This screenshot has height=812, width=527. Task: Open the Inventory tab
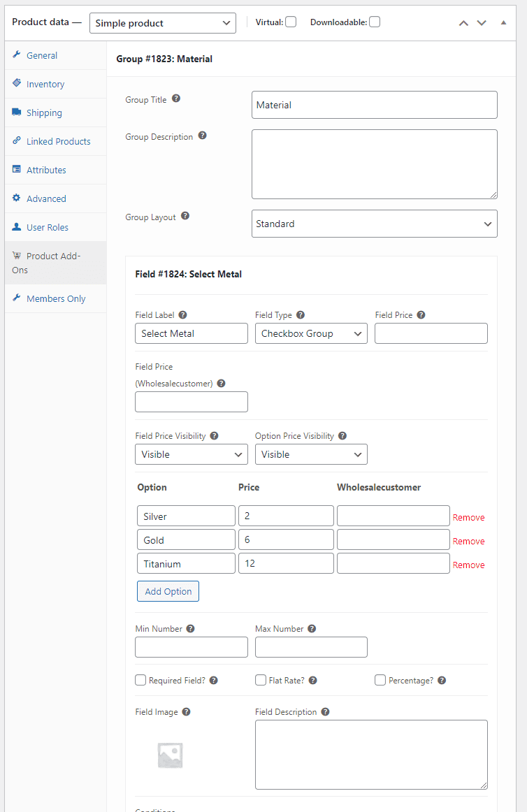(x=56, y=84)
